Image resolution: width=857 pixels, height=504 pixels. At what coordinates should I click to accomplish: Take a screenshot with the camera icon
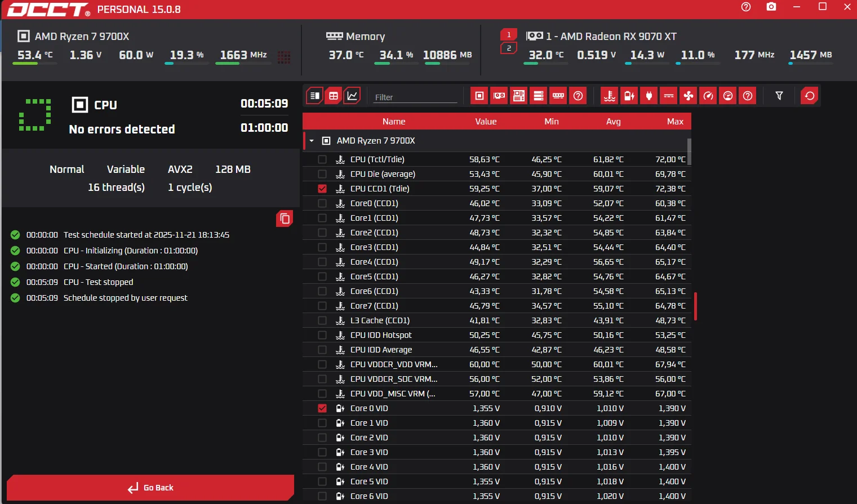tap(771, 7)
